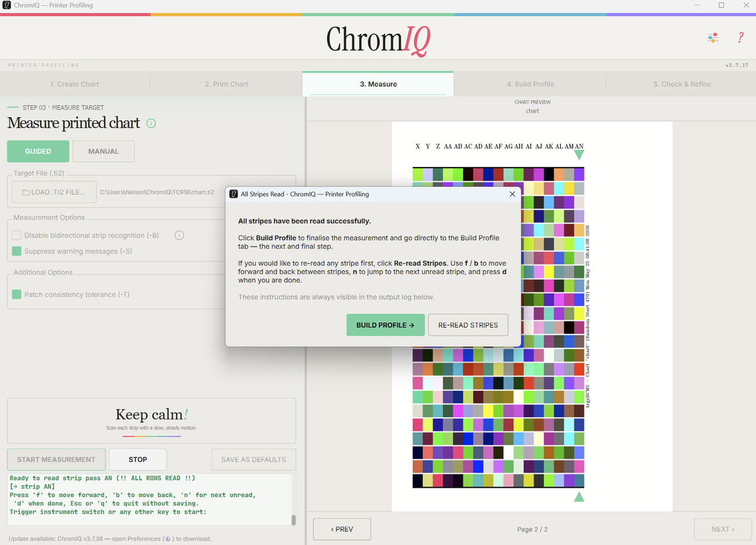
Task: Toggle Patch consistency tolerance checkbox
Action: coord(17,294)
